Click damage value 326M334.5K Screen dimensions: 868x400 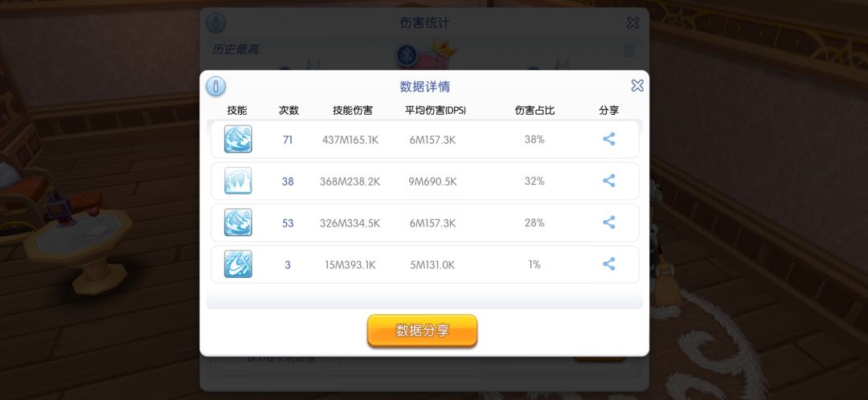tap(350, 223)
